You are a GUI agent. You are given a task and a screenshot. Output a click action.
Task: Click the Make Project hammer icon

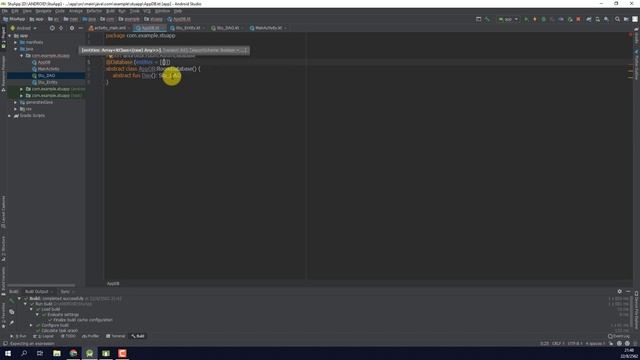pos(487,19)
